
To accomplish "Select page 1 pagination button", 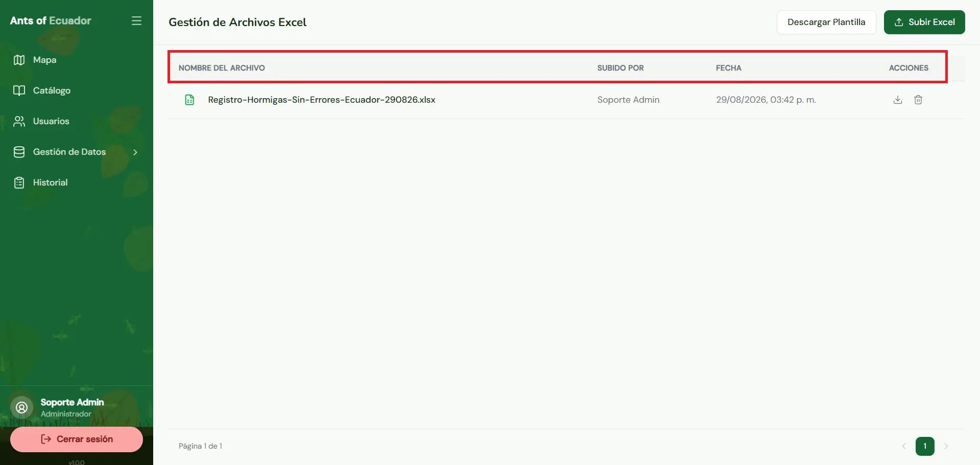I will 925,446.
